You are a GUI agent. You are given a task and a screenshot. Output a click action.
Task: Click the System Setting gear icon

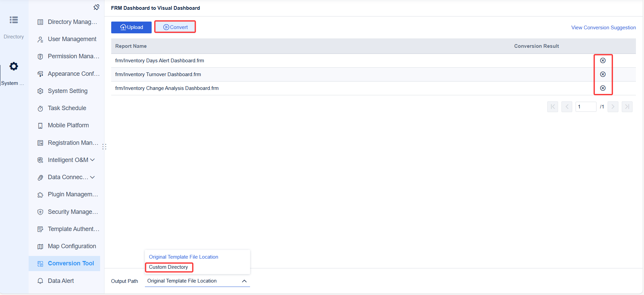(x=40, y=91)
